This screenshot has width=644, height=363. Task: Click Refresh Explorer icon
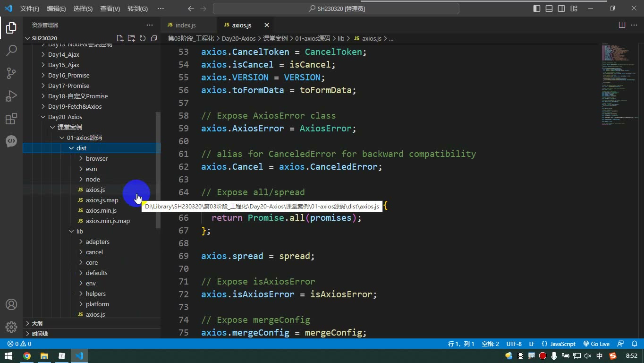coord(143,38)
